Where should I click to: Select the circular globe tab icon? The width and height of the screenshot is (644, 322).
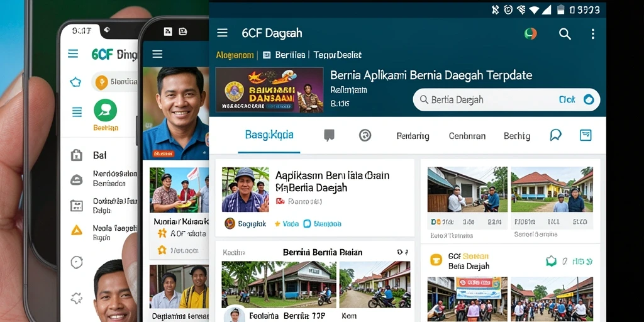click(x=365, y=135)
